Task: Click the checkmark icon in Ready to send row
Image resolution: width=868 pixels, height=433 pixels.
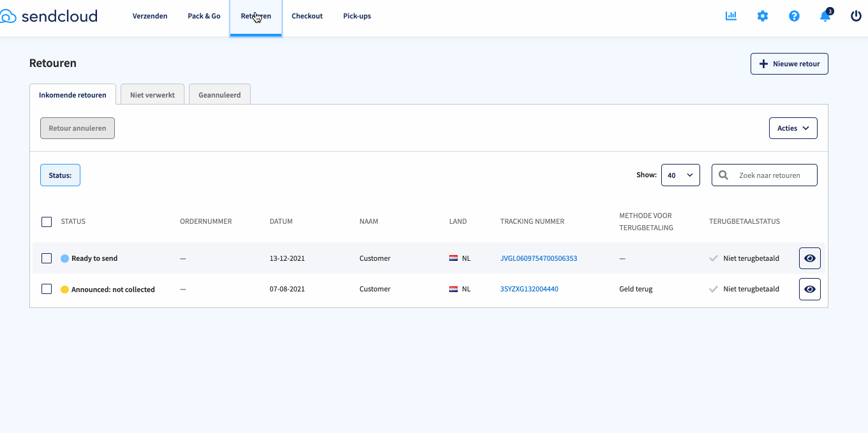Action: [x=714, y=258]
